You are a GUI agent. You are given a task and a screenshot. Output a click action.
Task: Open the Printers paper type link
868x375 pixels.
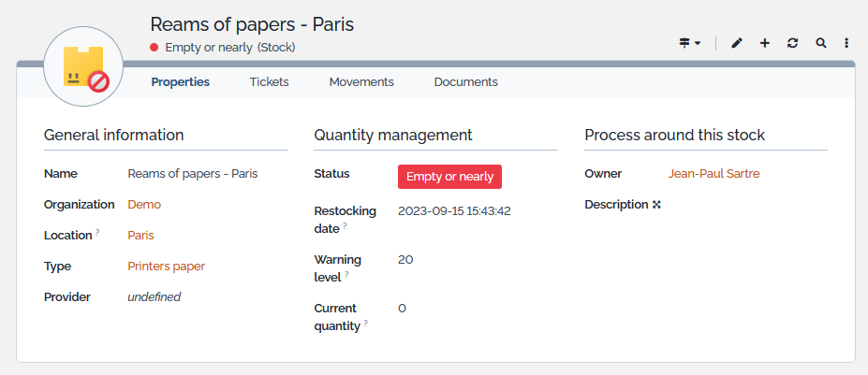166,267
